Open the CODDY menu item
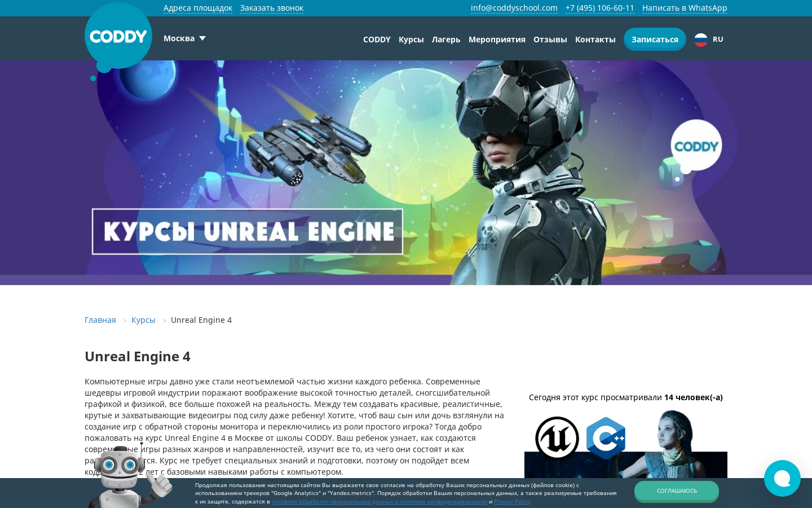The height and width of the screenshot is (508, 812). [x=377, y=40]
